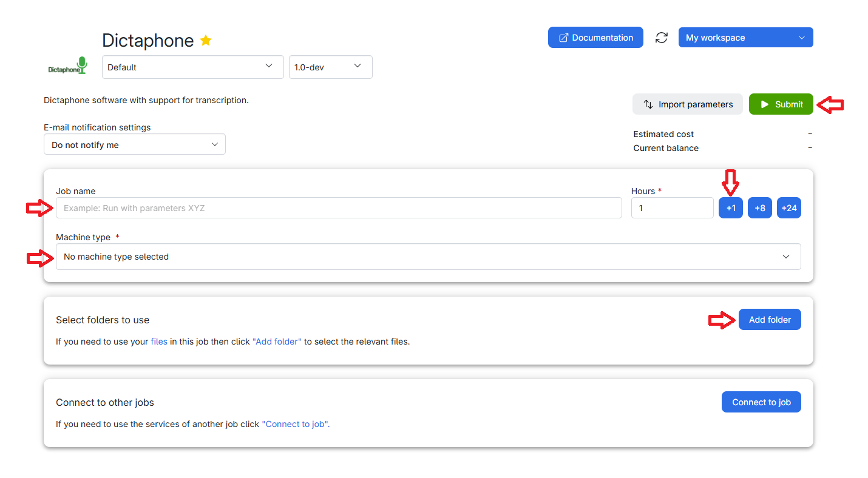Add 24 hours with the +24 button

click(x=788, y=208)
